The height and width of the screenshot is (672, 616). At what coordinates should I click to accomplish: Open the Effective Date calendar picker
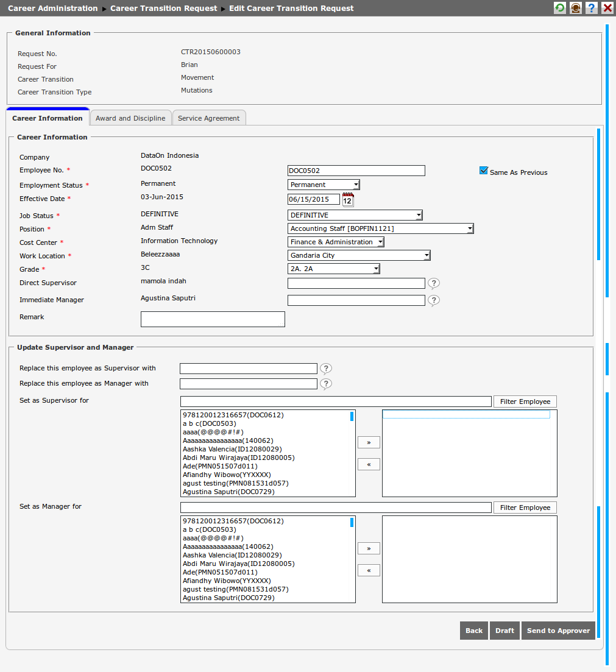pos(348,199)
